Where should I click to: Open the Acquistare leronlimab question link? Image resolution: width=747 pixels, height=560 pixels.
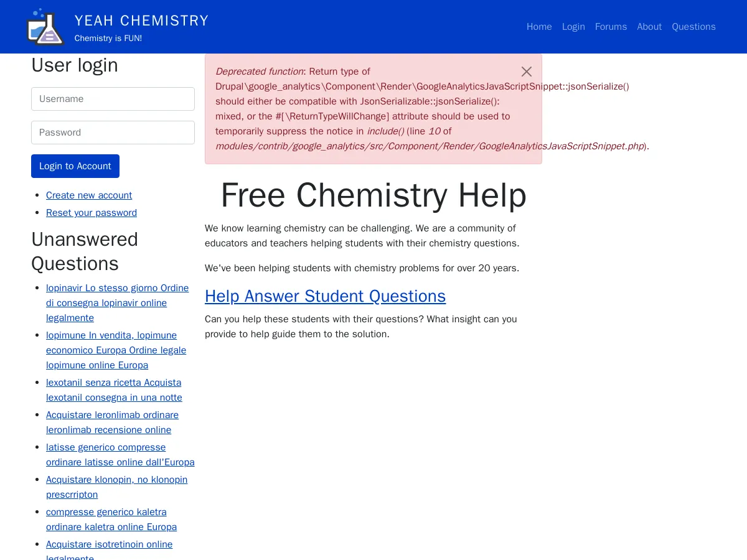click(x=112, y=422)
